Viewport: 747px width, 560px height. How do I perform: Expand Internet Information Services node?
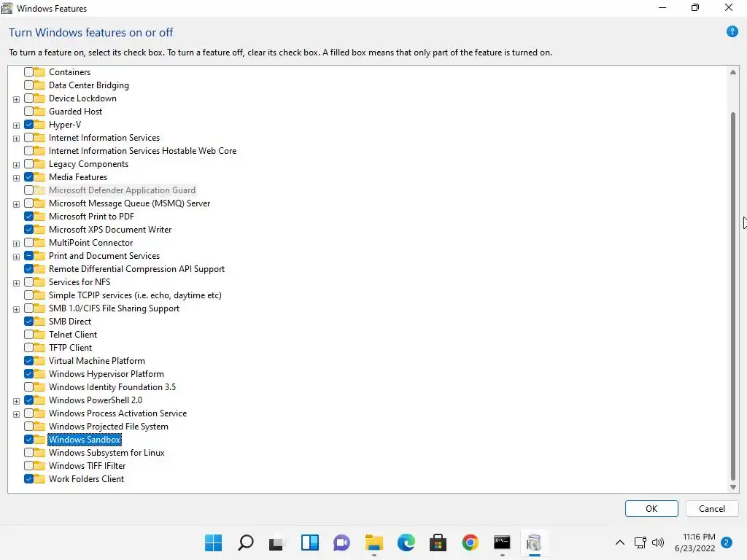[16, 139]
